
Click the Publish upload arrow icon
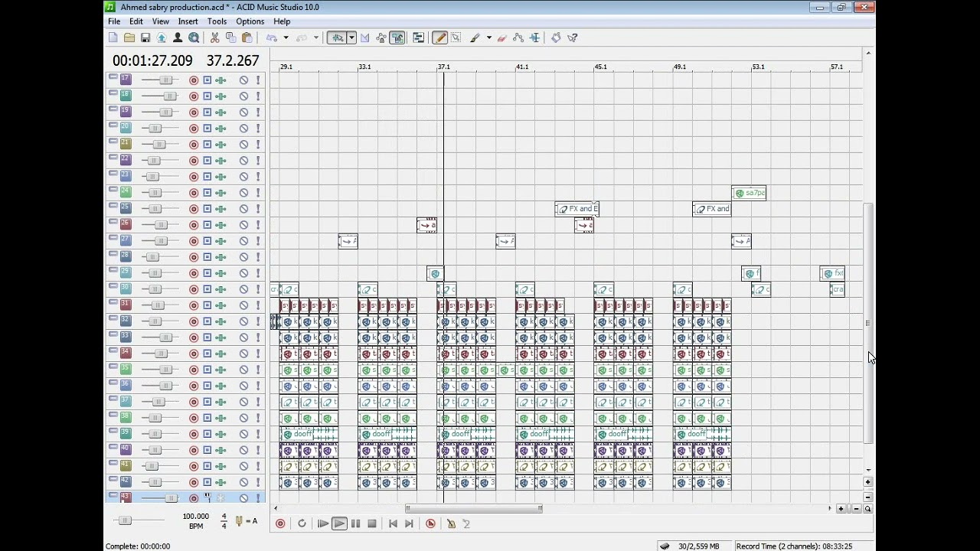(x=162, y=37)
